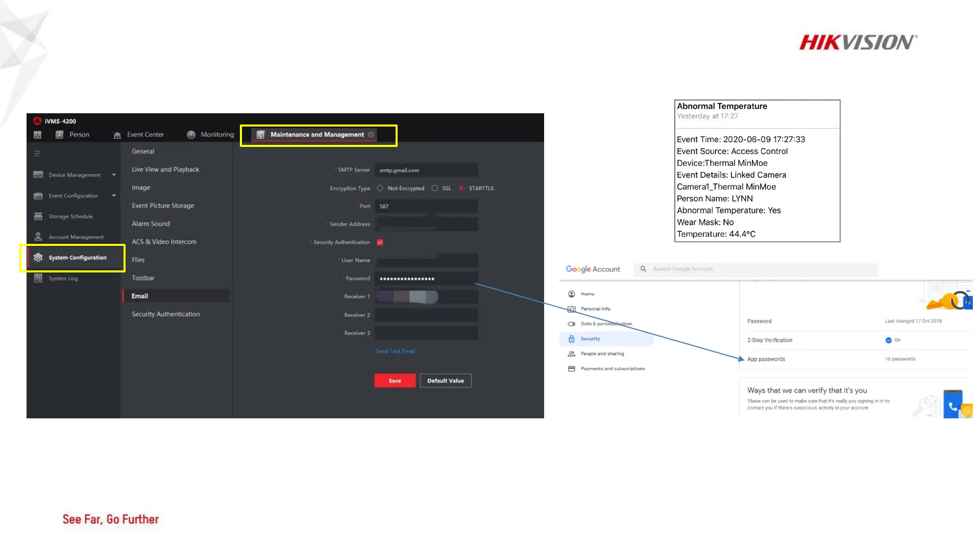Click the System Log icon
This screenshot has width=980, height=551.
(x=38, y=278)
